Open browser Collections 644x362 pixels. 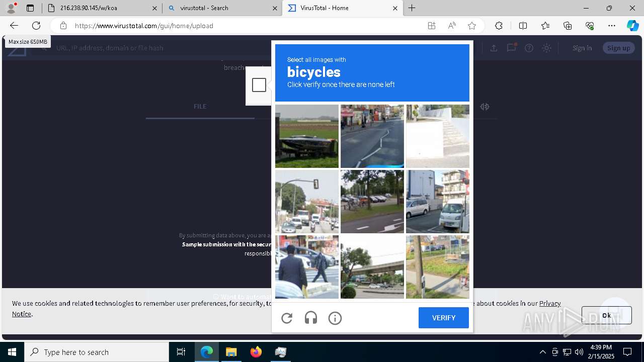(x=568, y=26)
